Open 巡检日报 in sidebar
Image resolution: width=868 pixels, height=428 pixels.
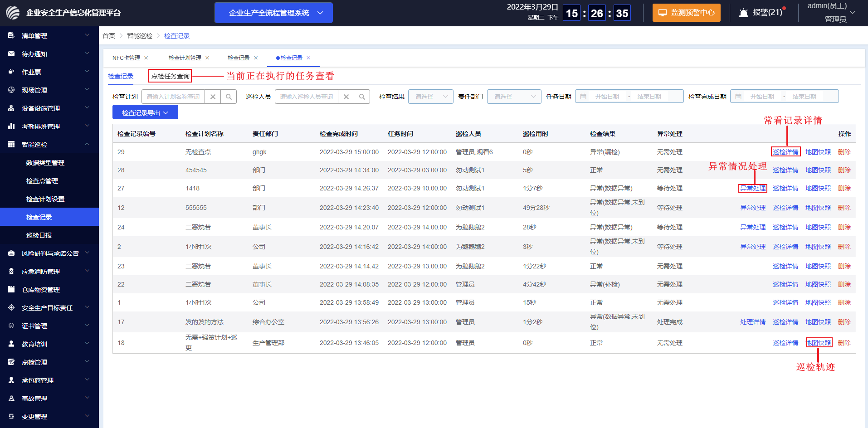(x=39, y=235)
